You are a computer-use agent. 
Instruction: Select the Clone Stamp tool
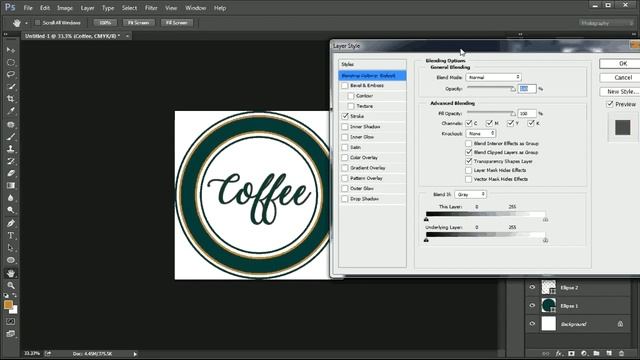click(x=11, y=149)
